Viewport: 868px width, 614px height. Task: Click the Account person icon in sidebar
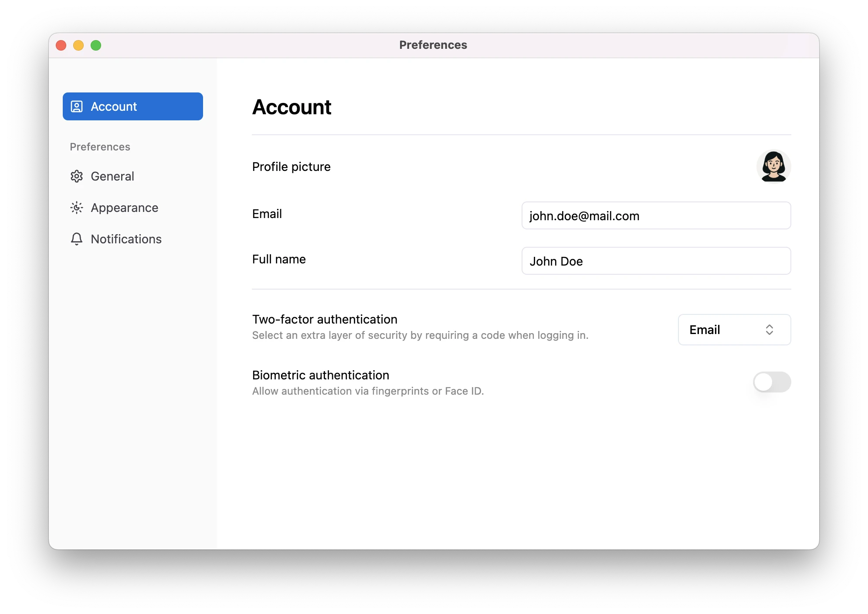pos(77,106)
